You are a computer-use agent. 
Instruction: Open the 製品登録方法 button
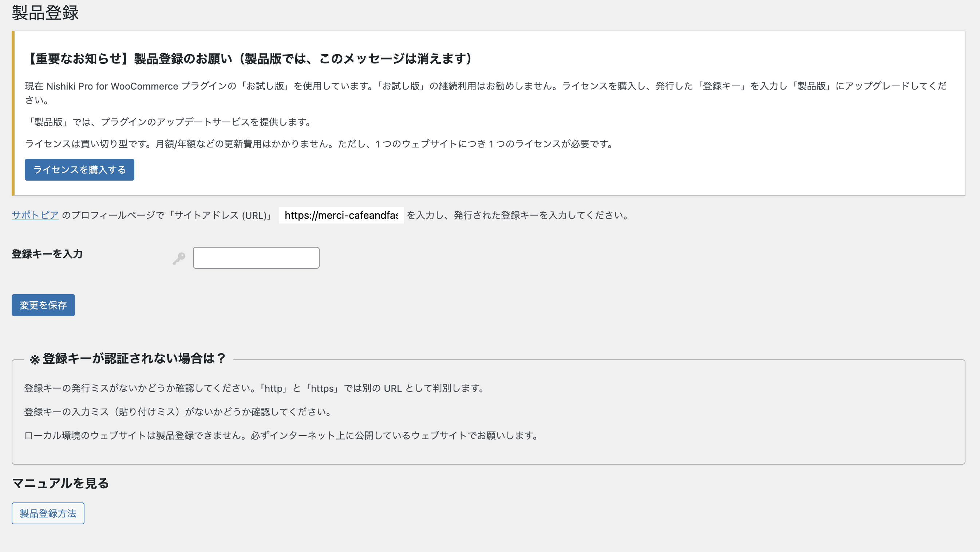(48, 513)
